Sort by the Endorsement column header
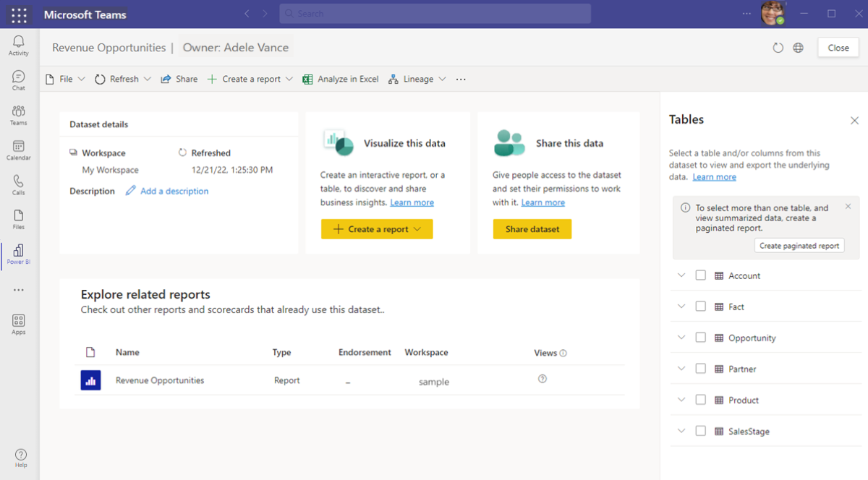Image resolution: width=868 pixels, height=480 pixels. click(365, 353)
